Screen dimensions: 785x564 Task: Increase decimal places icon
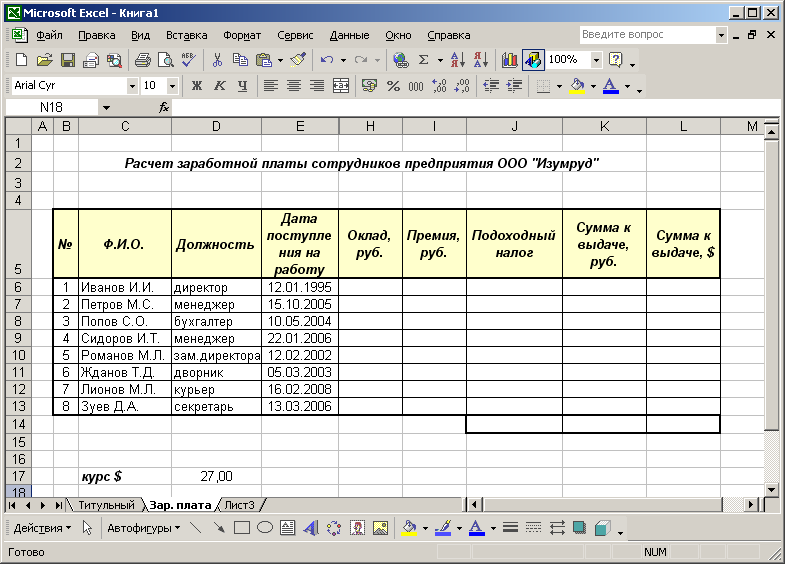(x=439, y=86)
